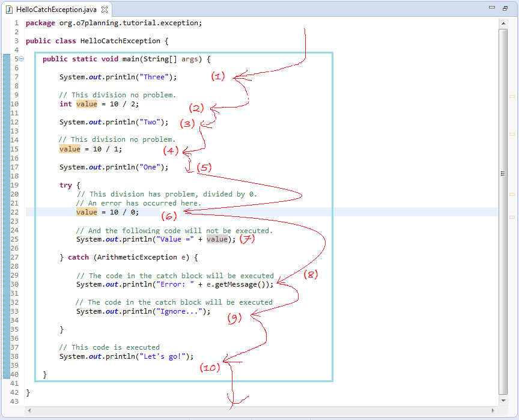Click the int keyword on line 10
519x420 pixels.
(65, 104)
